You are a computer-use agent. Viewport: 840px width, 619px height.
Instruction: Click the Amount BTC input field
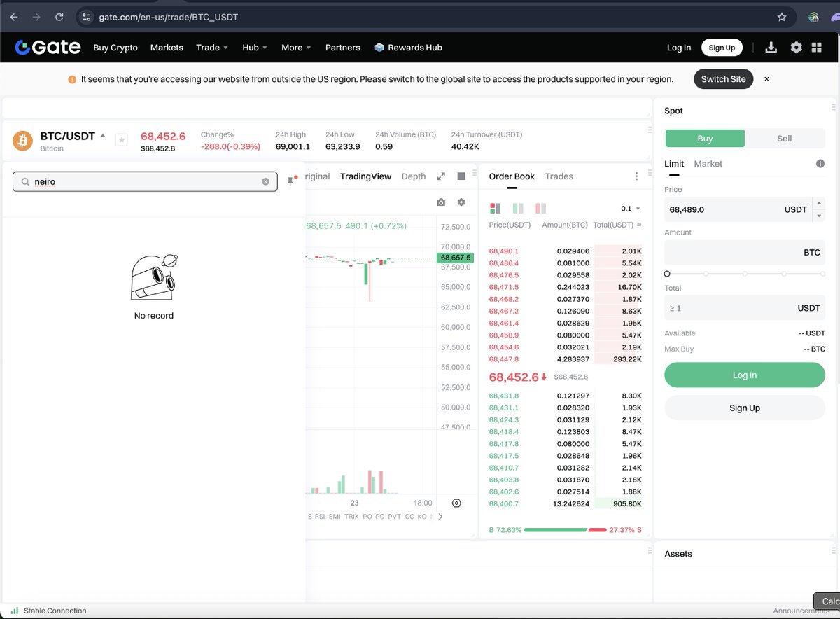tap(745, 252)
